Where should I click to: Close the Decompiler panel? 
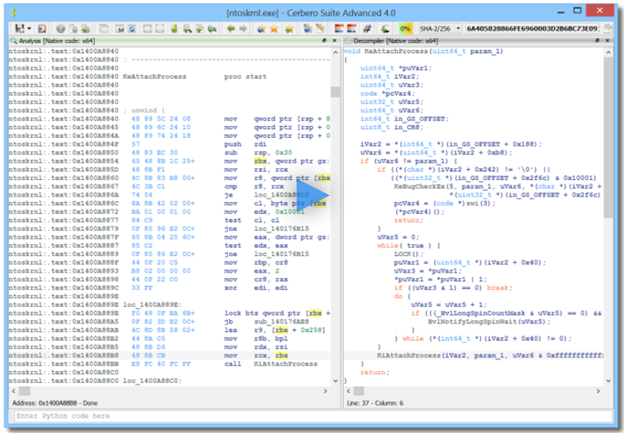coord(607,41)
